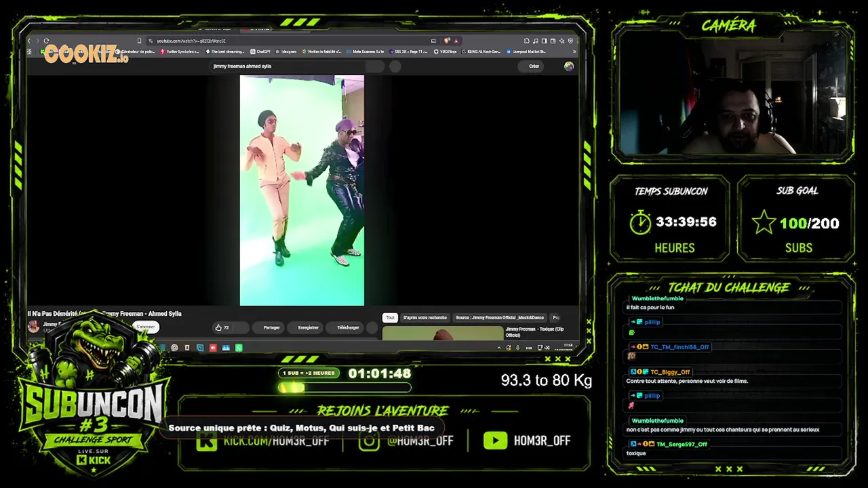Click the TM_Serge597_Off chat username
Screen dimensions: 868x488
(x=682, y=444)
